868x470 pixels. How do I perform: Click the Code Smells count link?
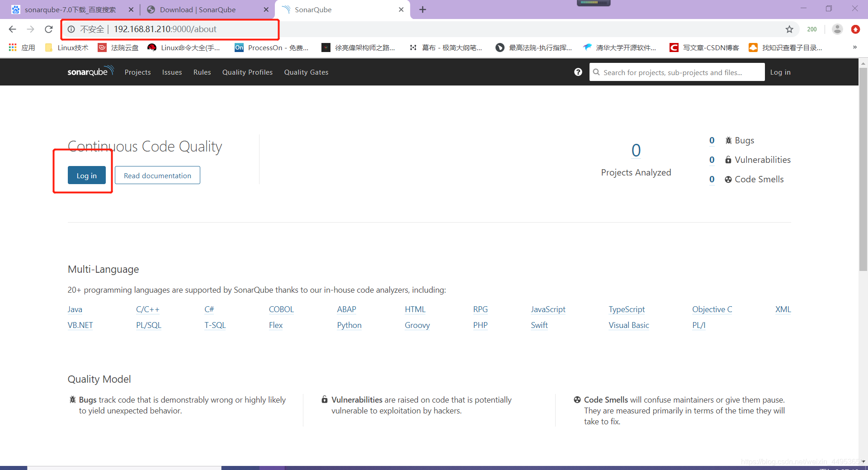click(x=712, y=180)
